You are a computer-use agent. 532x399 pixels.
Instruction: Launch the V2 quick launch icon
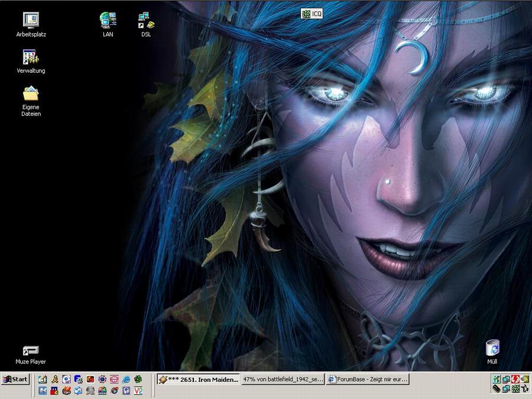pos(138,391)
